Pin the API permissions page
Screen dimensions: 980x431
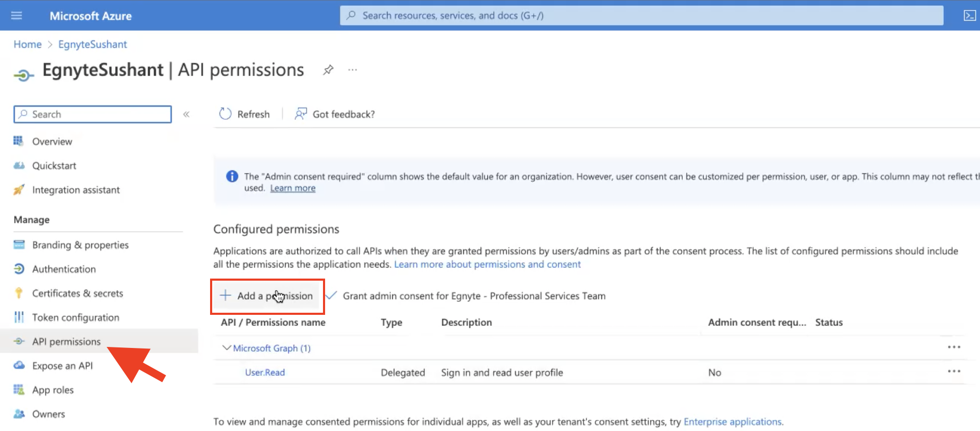point(328,69)
